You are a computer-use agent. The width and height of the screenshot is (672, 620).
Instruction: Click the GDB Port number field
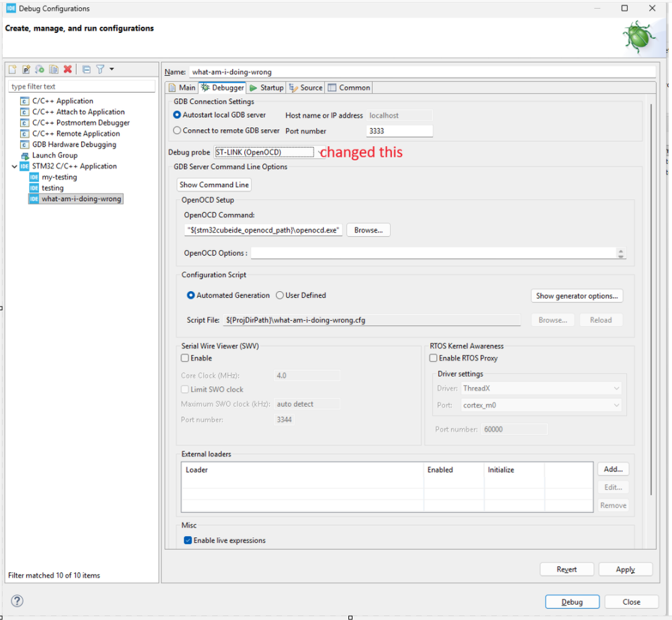click(x=400, y=131)
